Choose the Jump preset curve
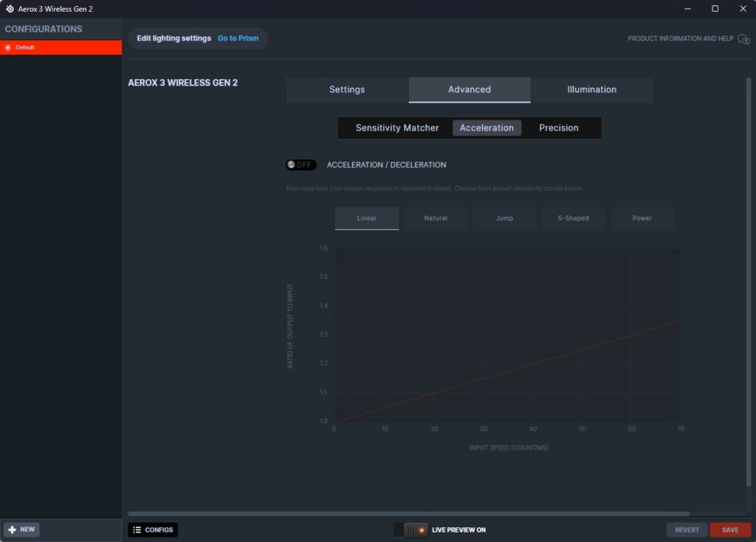The width and height of the screenshot is (756, 542). tap(504, 219)
